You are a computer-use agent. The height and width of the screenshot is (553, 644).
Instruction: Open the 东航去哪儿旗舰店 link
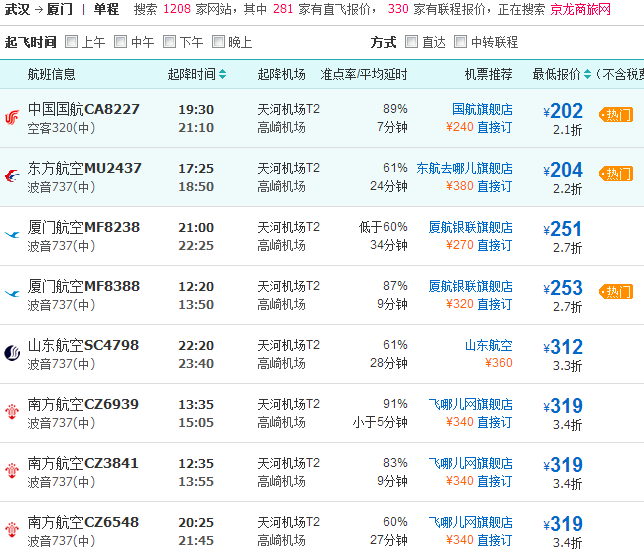(x=465, y=168)
